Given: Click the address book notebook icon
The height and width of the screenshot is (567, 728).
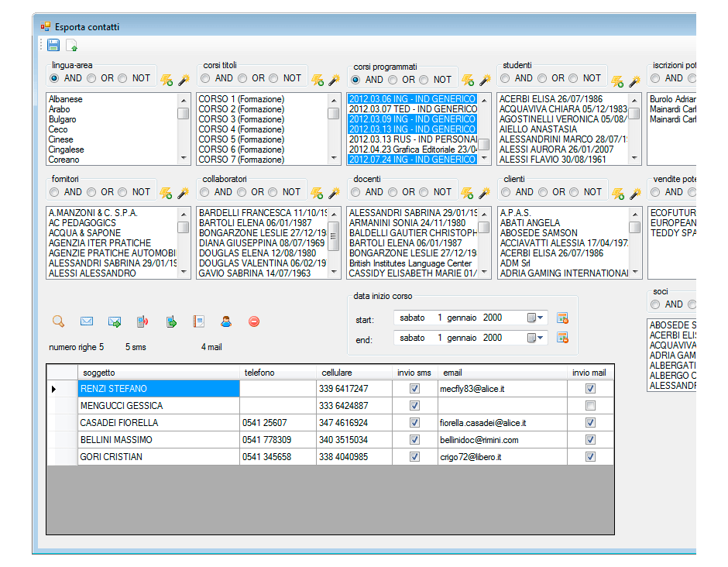Looking at the screenshot, I should tap(199, 321).
